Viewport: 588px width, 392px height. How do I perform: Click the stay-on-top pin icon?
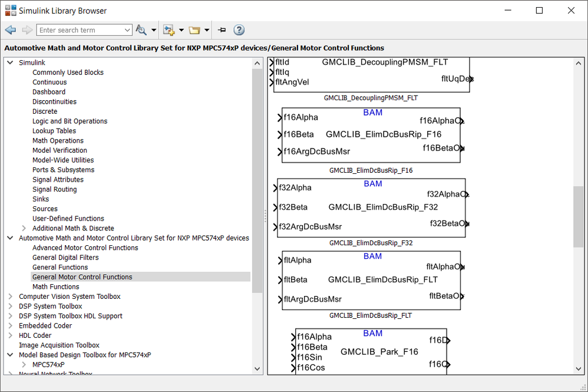pyautogui.click(x=222, y=30)
